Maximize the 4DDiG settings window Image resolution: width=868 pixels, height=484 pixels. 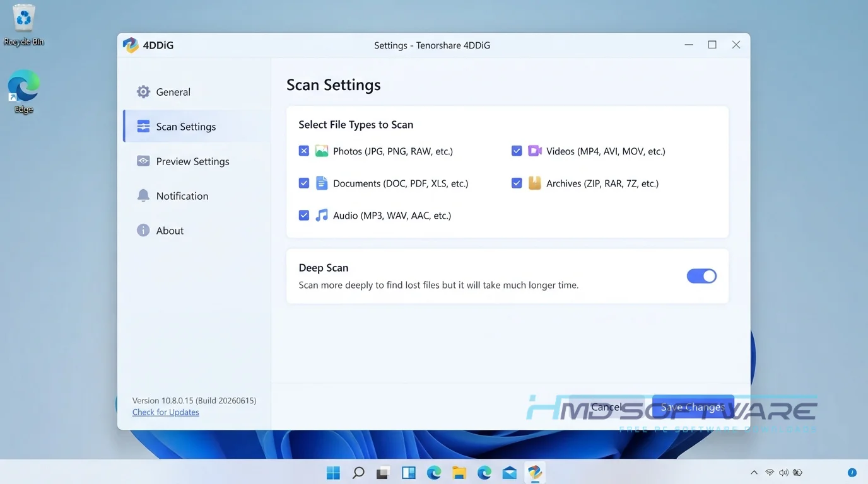tap(712, 45)
